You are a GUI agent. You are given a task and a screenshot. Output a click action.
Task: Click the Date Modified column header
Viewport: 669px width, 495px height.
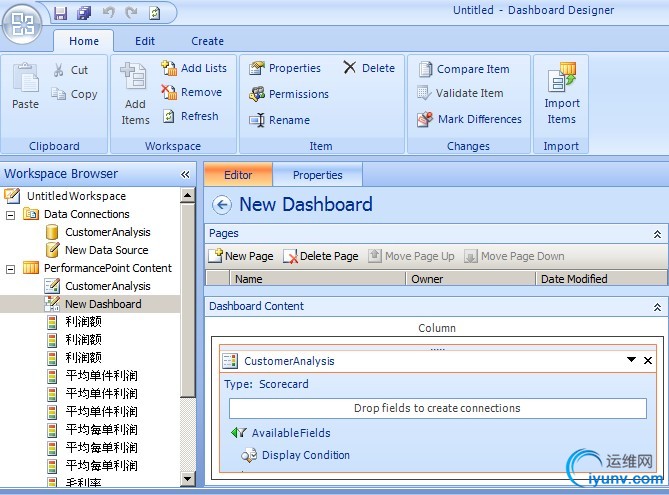pos(601,279)
